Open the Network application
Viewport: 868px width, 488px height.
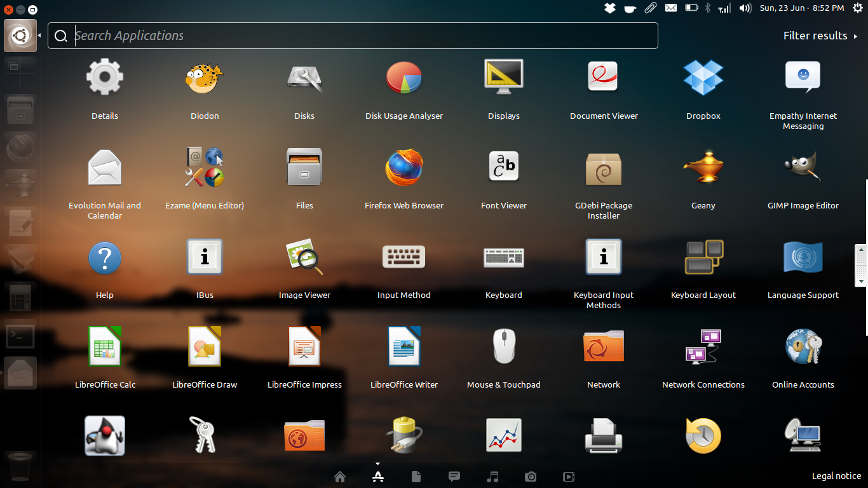coord(604,346)
